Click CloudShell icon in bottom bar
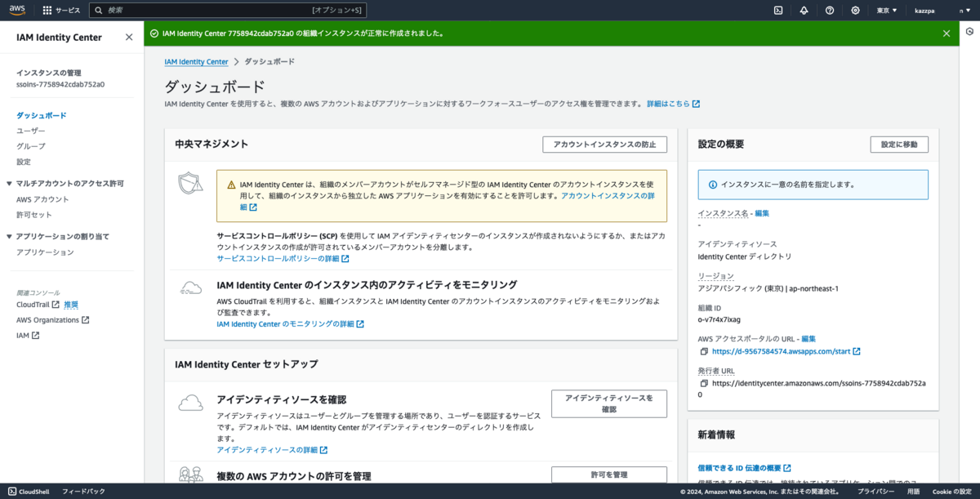Screen dimensions: 980x499 coord(12,492)
